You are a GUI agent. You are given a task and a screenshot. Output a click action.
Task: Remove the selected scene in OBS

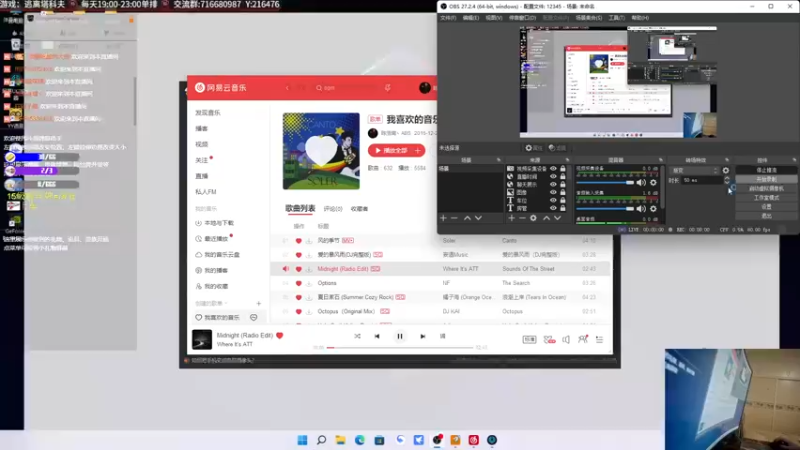(454, 218)
